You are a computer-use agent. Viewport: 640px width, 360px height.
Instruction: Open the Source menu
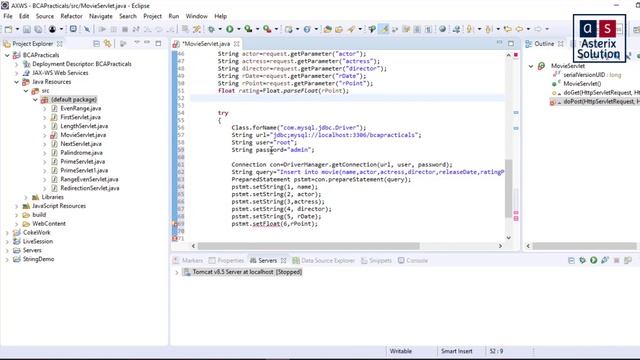pyautogui.click(x=44, y=16)
